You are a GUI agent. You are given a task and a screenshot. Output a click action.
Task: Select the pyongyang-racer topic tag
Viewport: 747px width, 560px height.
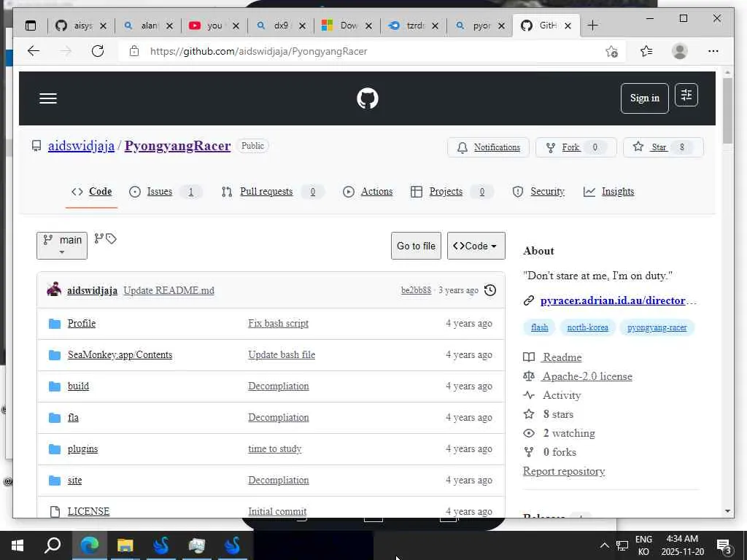pyautogui.click(x=657, y=327)
